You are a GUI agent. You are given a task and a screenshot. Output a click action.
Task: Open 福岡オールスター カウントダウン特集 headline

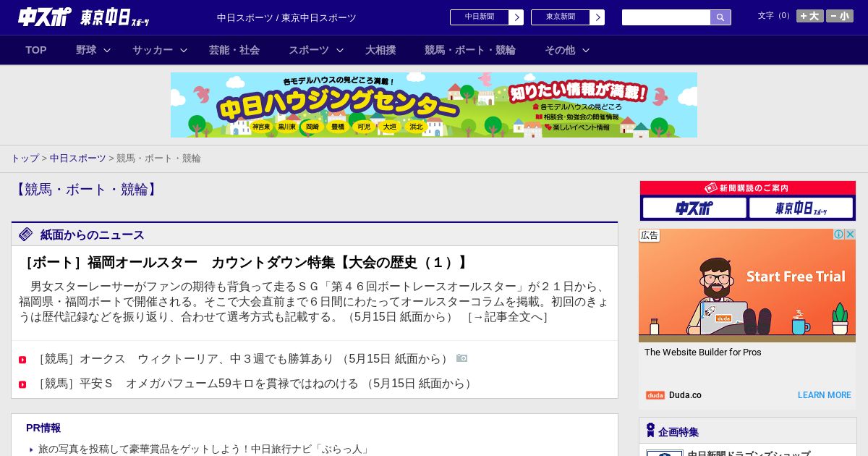[x=244, y=262]
